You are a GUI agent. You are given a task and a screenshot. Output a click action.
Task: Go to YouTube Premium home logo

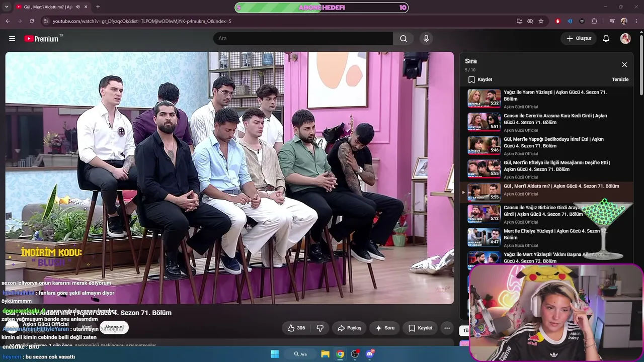41,39
